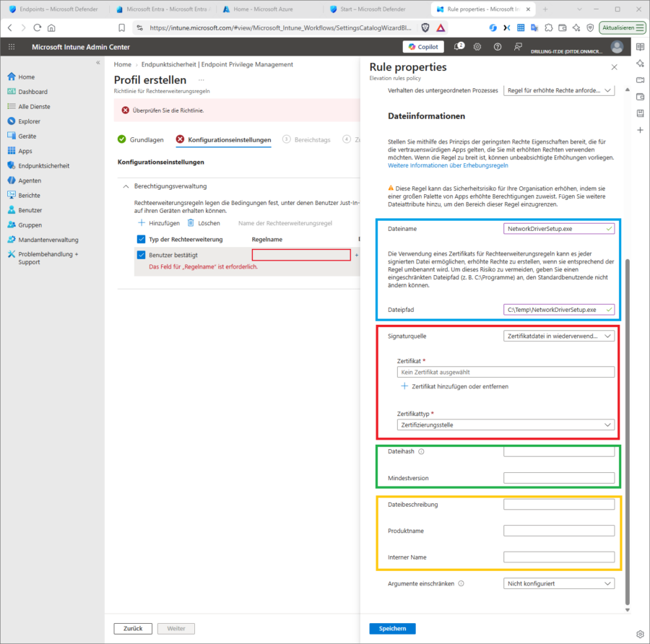Screen dimensions: 650x644
Task: Close the Rule properties panel
Action: click(615, 67)
